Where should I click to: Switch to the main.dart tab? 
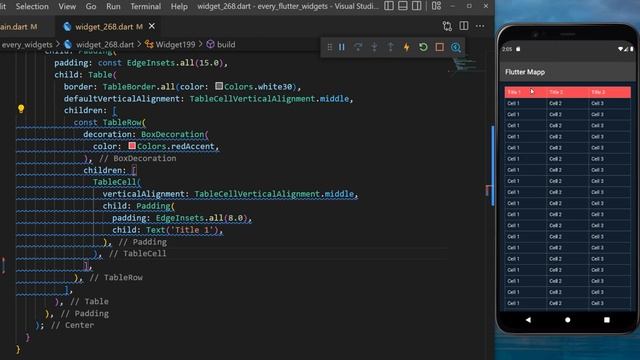[18, 27]
